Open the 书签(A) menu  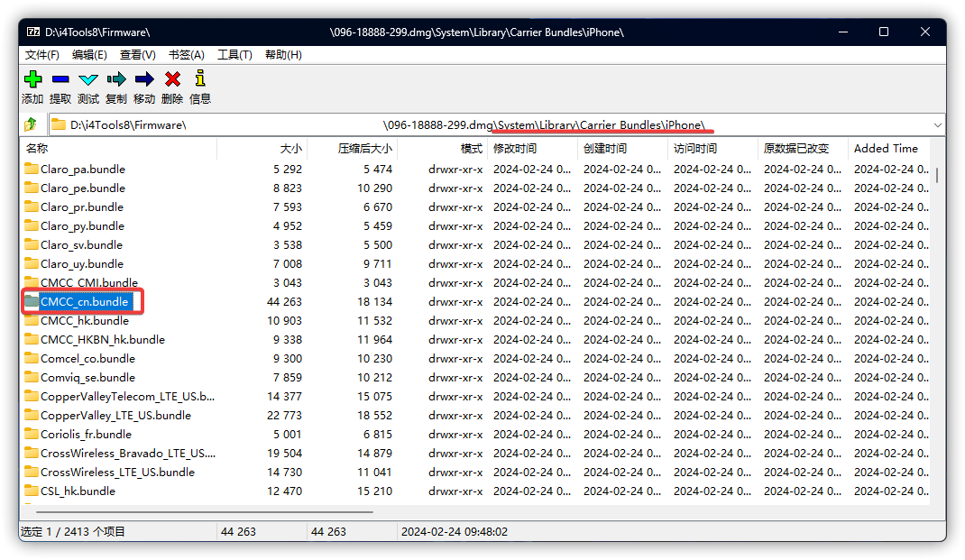pos(187,55)
